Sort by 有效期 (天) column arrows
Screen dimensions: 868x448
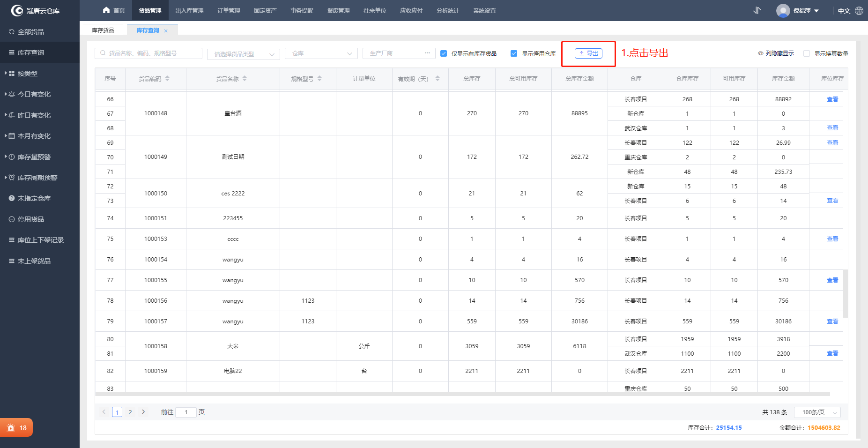coord(438,79)
